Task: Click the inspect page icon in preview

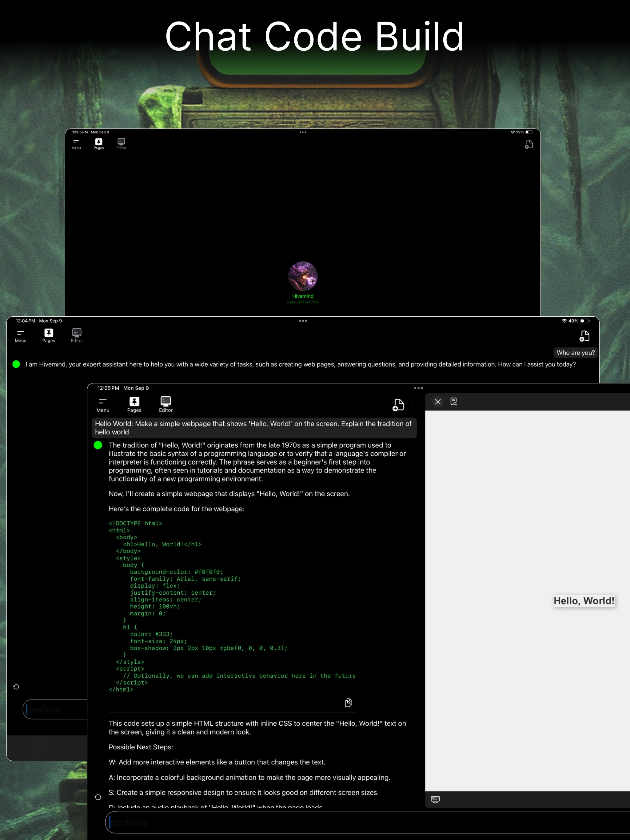Action: coord(454,402)
